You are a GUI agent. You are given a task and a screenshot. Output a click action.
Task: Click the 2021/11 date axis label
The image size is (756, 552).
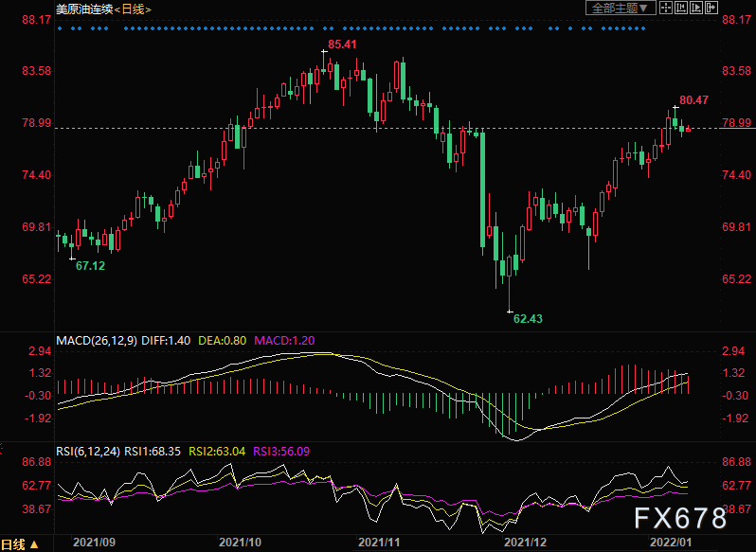(x=379, y=543)
